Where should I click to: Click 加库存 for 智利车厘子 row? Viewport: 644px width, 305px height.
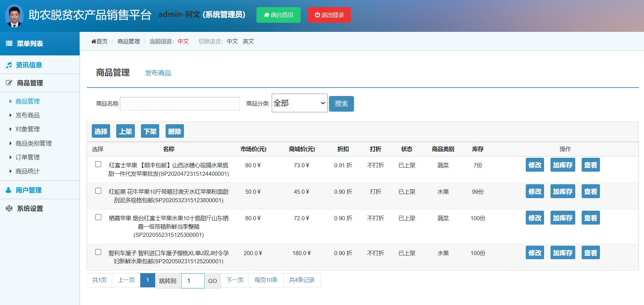click(563, 253)
